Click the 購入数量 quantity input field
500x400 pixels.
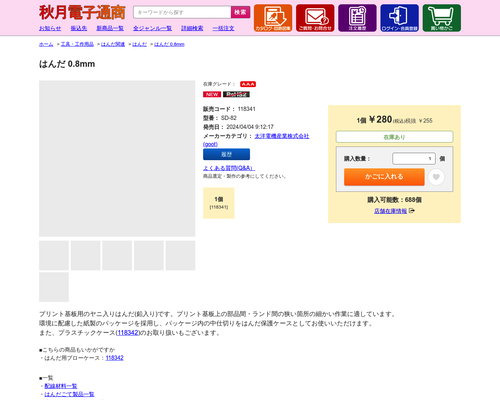tap(414, 159)
